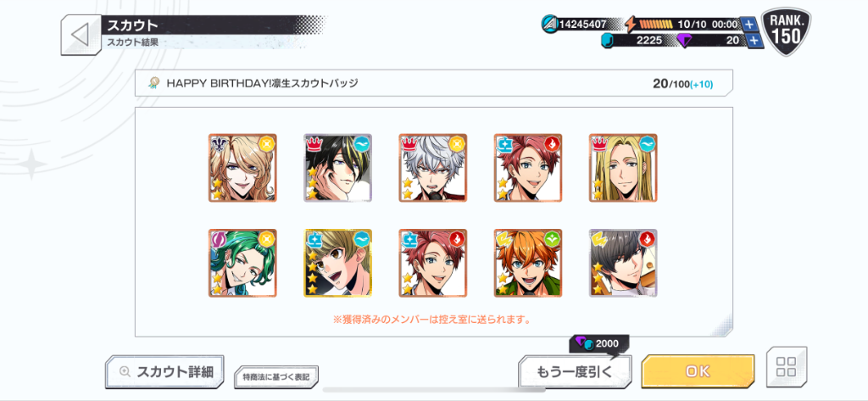Screen dimensions: 868x401
Task: Select the orange-haired member card
Action: [x=528, y=263]
